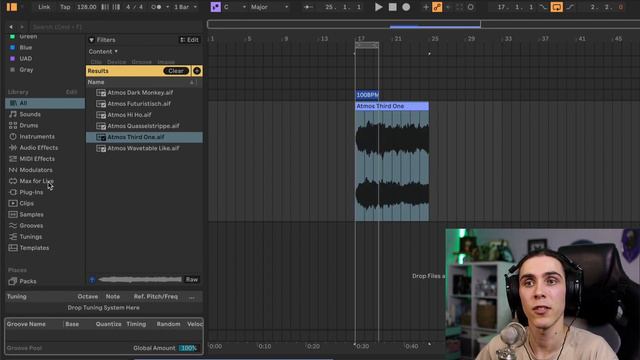Screen dimensions: 640x360
Task: Click the Clear results button
Action: [x=176, y=71]
